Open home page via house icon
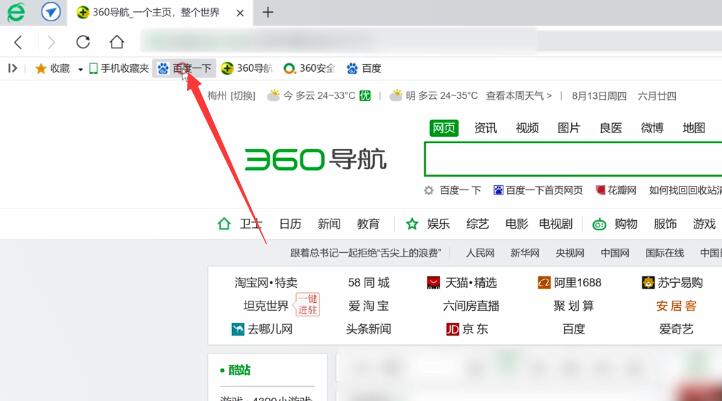This screenshot has height=401, width=722. [116, 42]
